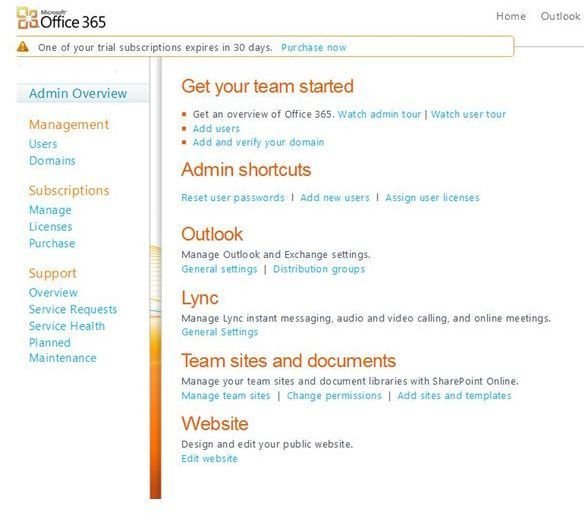Click the Support section heading
This screenshot has width=584, height=514.
(53, 273)
